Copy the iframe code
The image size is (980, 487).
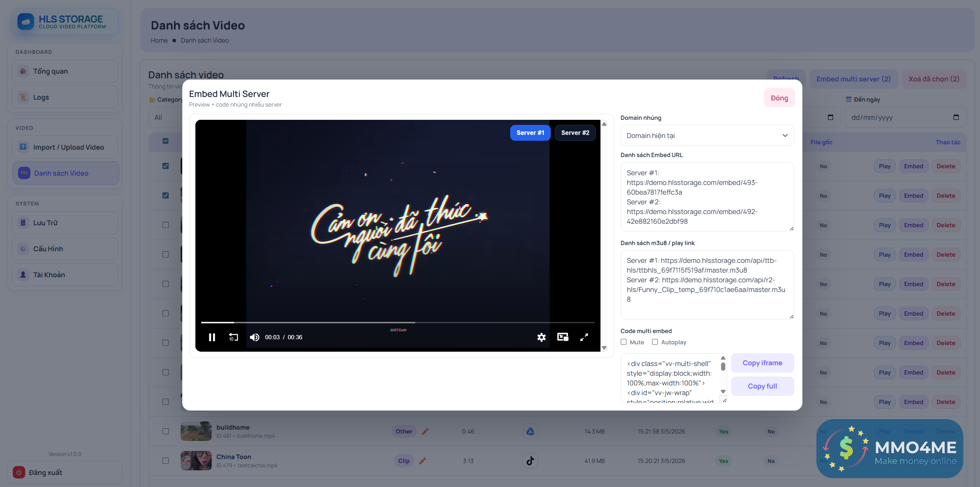(762, 363)
